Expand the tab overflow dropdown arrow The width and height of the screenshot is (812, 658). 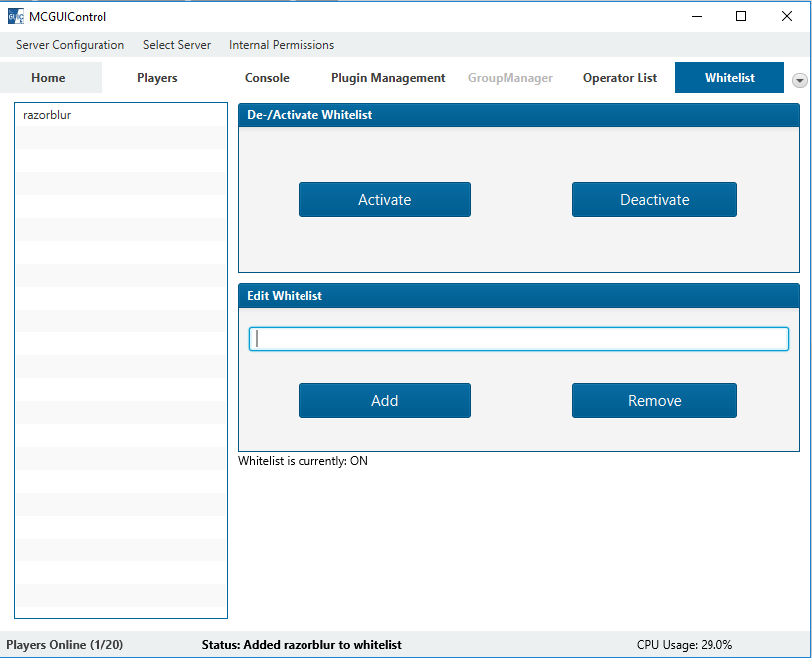point(799,80)
